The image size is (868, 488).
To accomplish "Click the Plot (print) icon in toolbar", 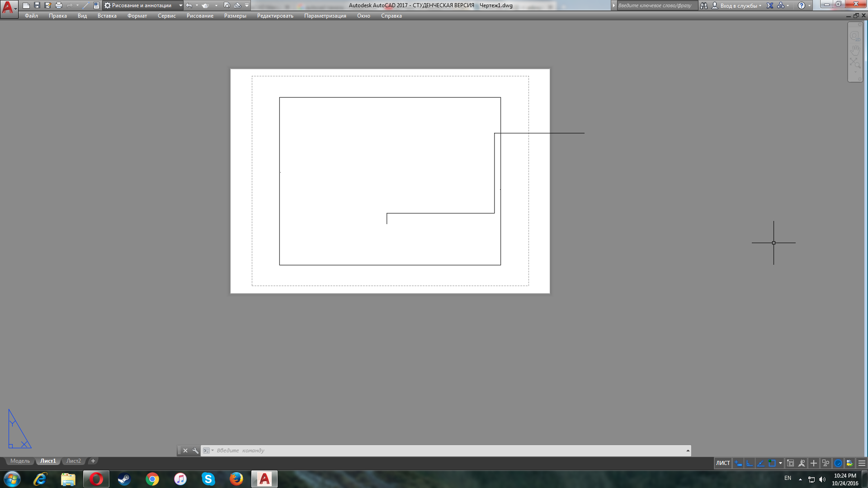I will click(x=59, y=5).
